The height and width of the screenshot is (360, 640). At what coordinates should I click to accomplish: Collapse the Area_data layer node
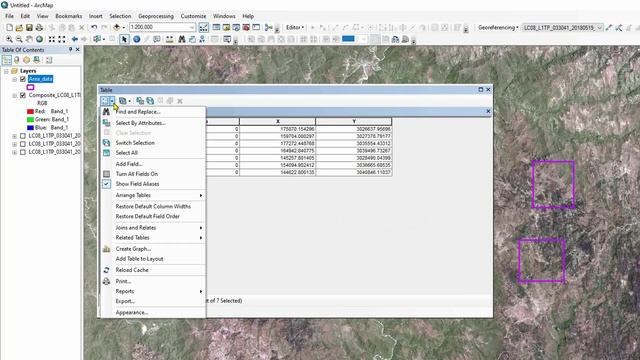[x=14, y=79]
